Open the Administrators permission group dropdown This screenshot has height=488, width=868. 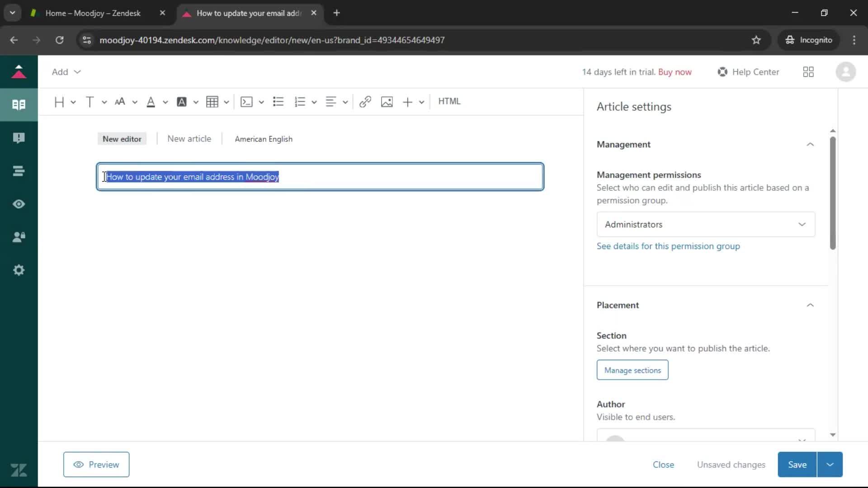pyautogui.click(x=706, y=225)
